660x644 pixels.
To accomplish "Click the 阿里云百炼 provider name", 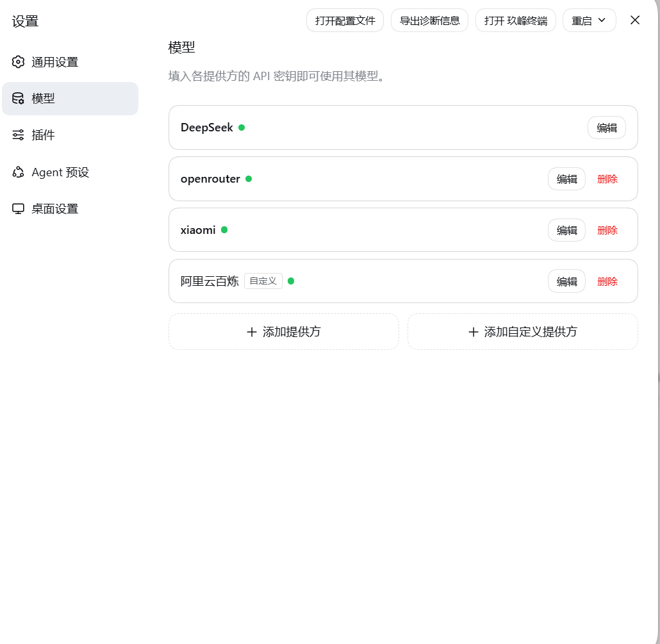I will pos(210,281).
